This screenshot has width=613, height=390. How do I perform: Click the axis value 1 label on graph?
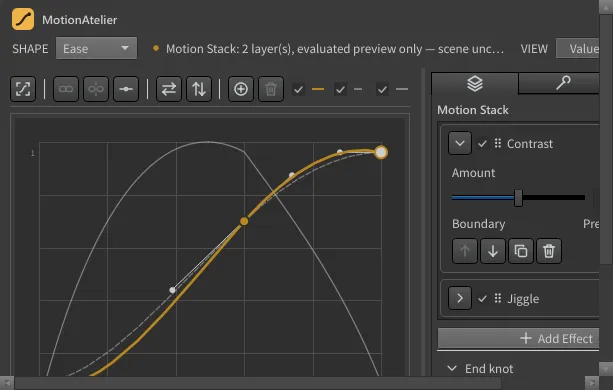(33, 153)
